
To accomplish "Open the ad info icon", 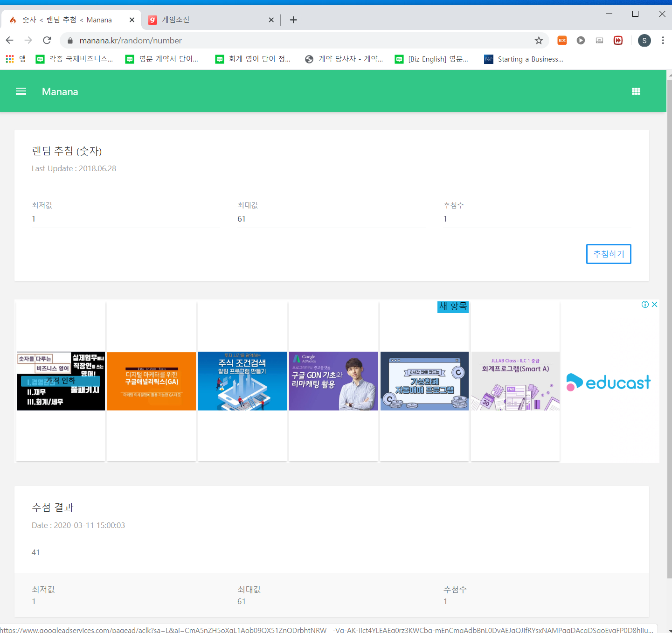I will tap(645, 305).
